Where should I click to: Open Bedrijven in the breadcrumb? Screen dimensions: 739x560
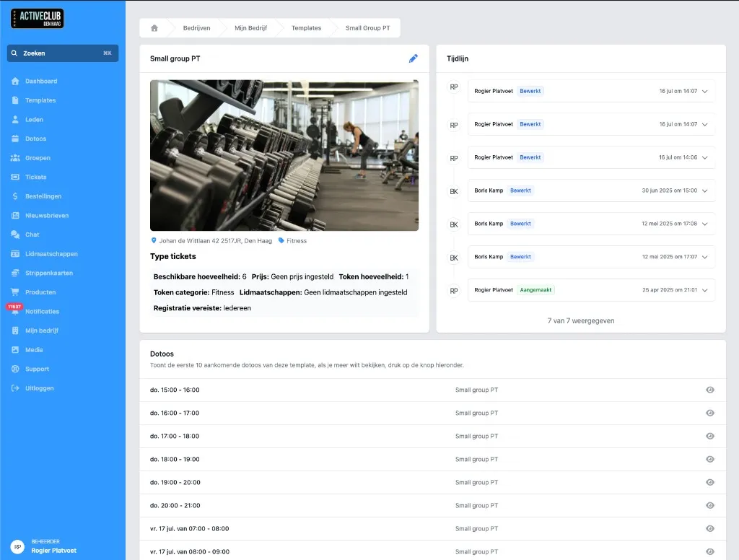tap(196, 28)
